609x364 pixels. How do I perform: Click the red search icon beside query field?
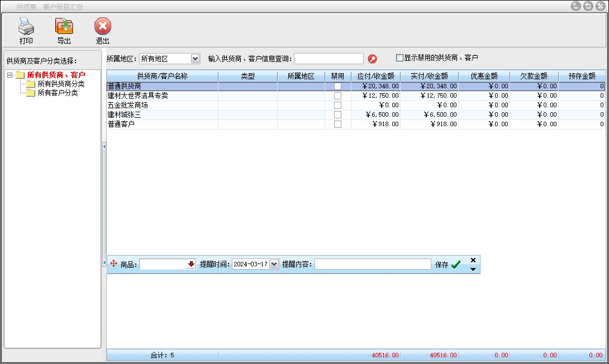coord(372,59)
